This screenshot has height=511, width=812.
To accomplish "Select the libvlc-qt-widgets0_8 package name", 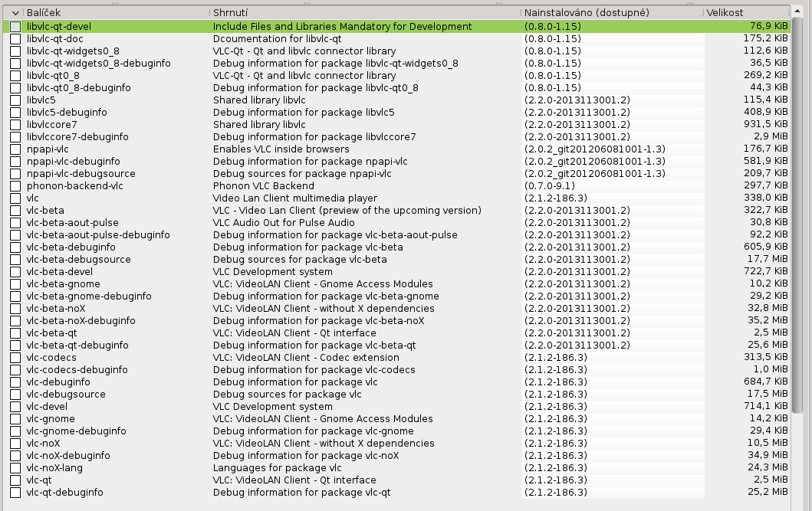I will (73, 51).
